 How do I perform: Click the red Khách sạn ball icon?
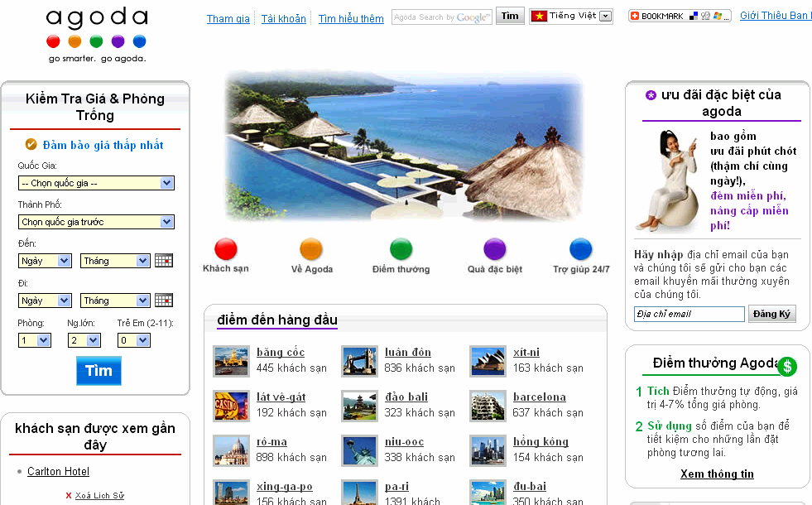226,249
